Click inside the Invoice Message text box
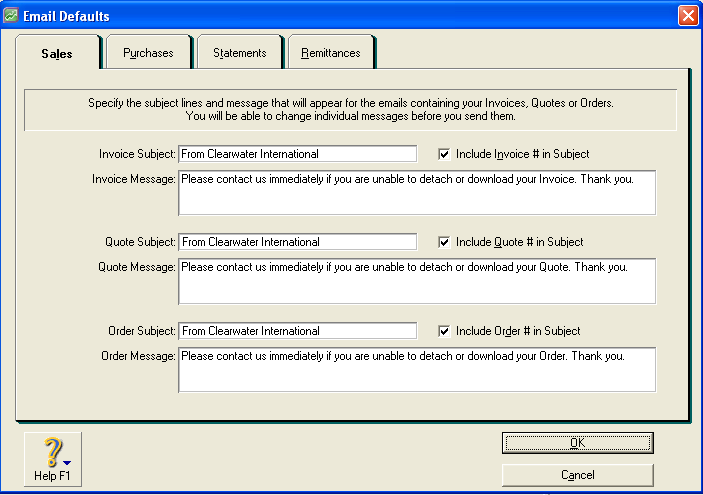The height and width of the screenshot is (495, 703). click(417, 193)
